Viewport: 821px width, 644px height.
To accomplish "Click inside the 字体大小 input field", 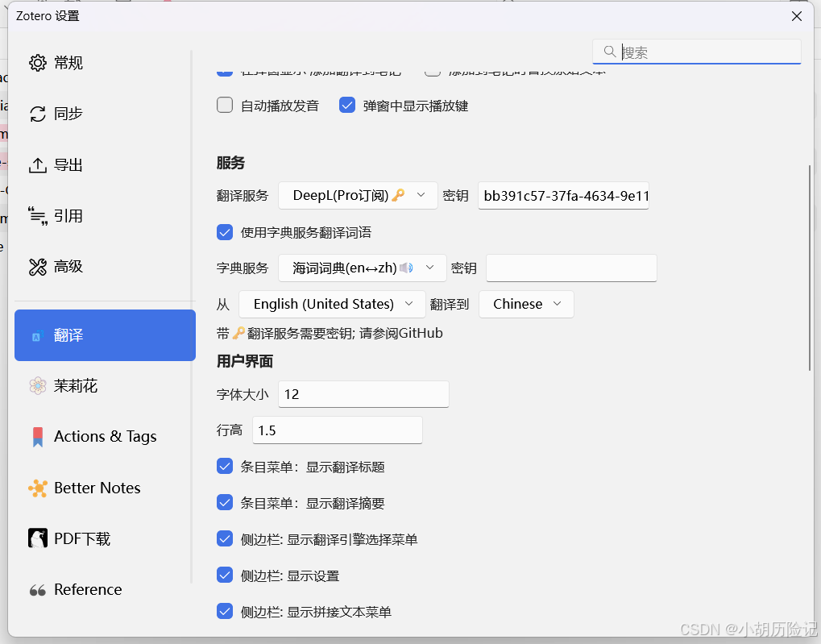I will (363, 394).
